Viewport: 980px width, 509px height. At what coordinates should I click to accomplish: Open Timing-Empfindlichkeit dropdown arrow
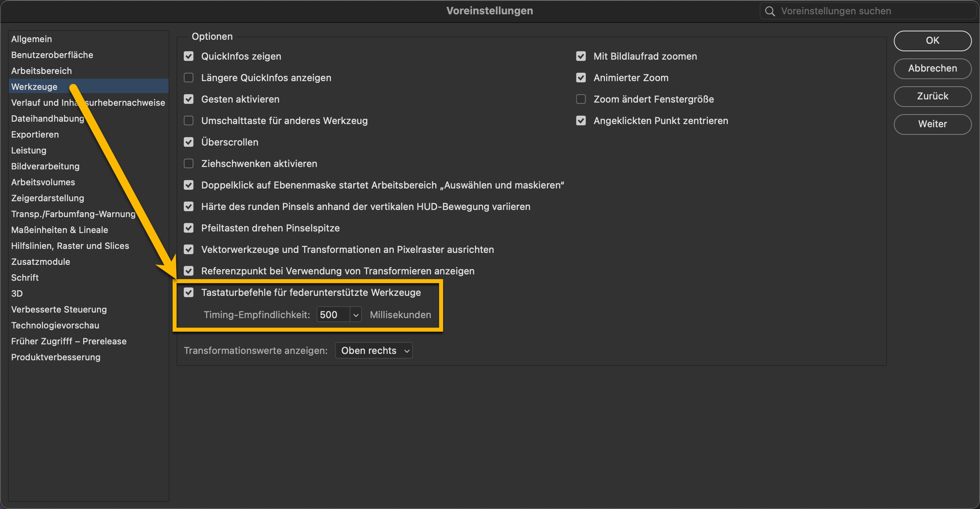356,315
